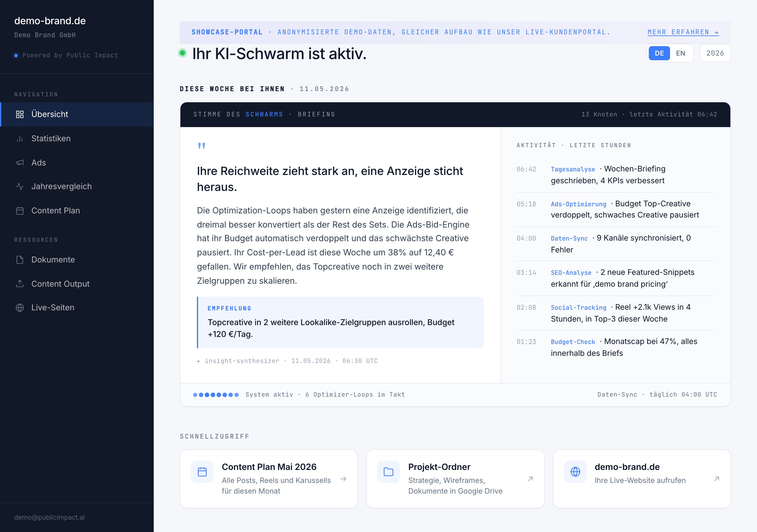The image size is (757, 532).
Task: Open Live-Seiten under Ressourcen
Action: (x=77, y=308)
